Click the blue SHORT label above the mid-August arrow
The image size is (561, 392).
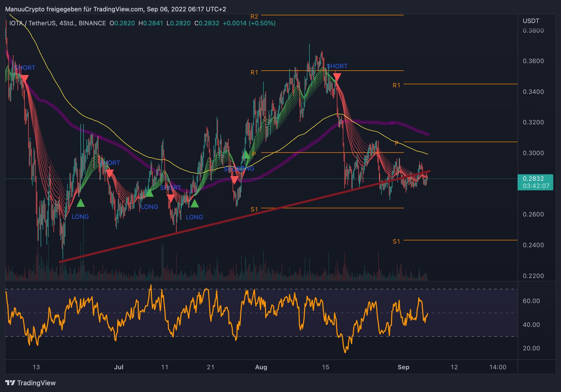pyautogui.click(x=337, y=66)
